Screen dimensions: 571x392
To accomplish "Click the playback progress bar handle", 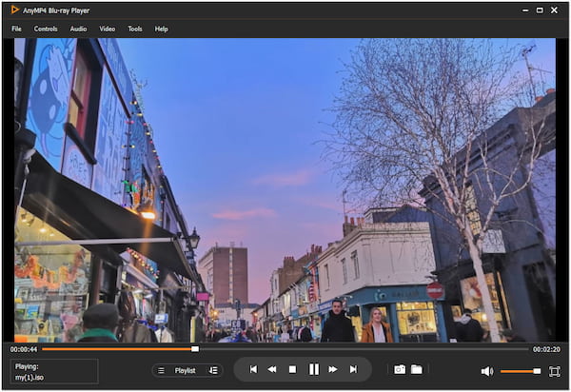I will pyautogui.click(x=195, y=349).
